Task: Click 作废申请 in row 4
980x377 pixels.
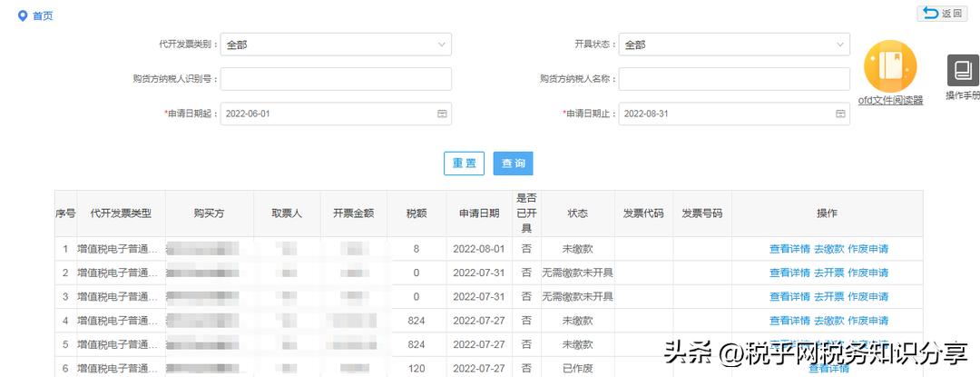Action: (867, 321)
